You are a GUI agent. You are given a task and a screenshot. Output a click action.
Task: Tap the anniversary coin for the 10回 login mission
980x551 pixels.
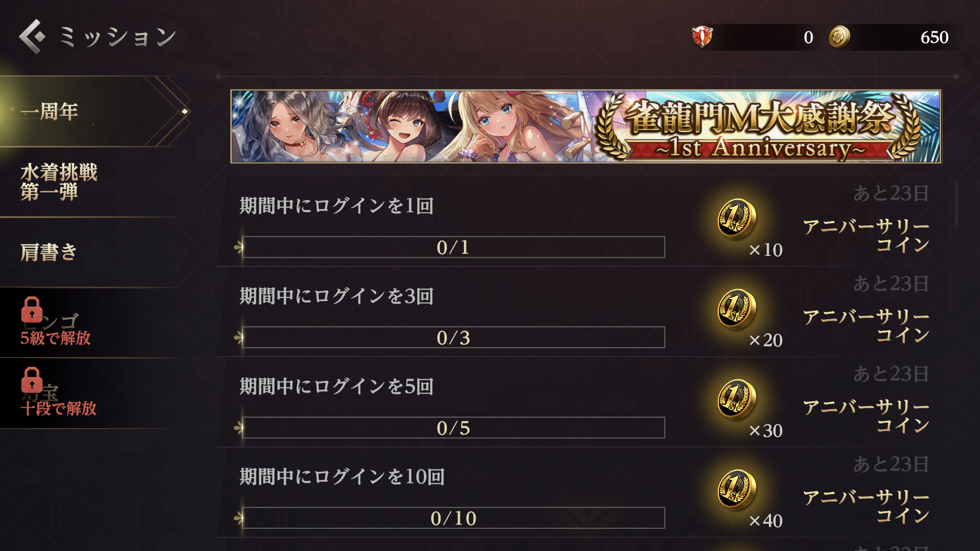click(736, 490)
